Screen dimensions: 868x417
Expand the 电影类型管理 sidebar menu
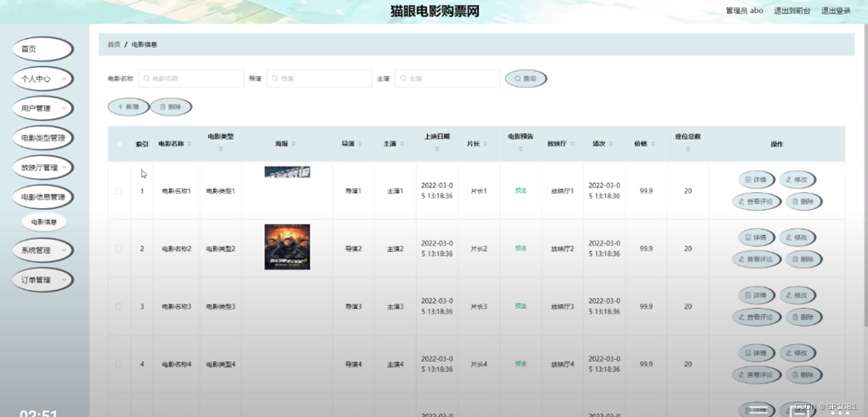tap(43, 138)
